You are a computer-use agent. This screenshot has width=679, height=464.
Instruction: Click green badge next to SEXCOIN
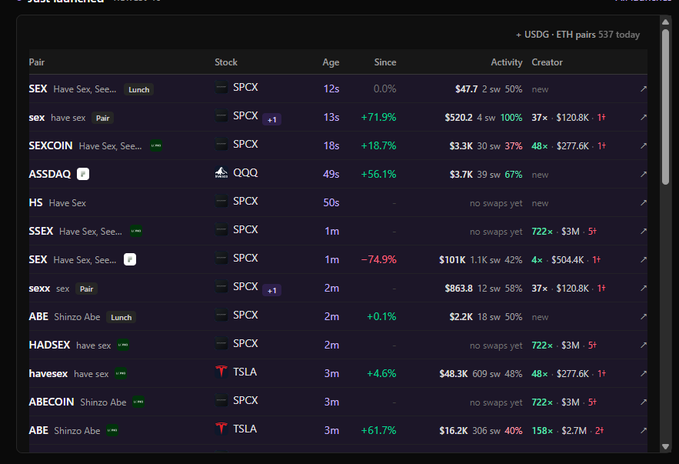[x=156, y=146]
